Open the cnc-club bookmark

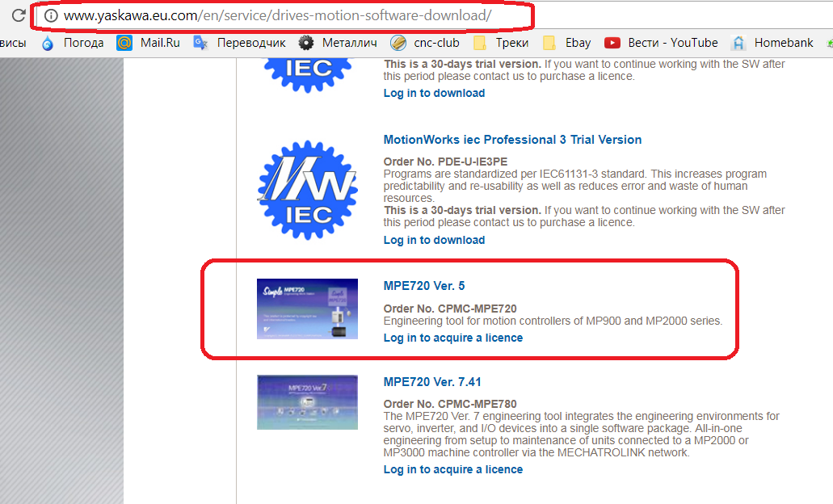tap(425, 43)
